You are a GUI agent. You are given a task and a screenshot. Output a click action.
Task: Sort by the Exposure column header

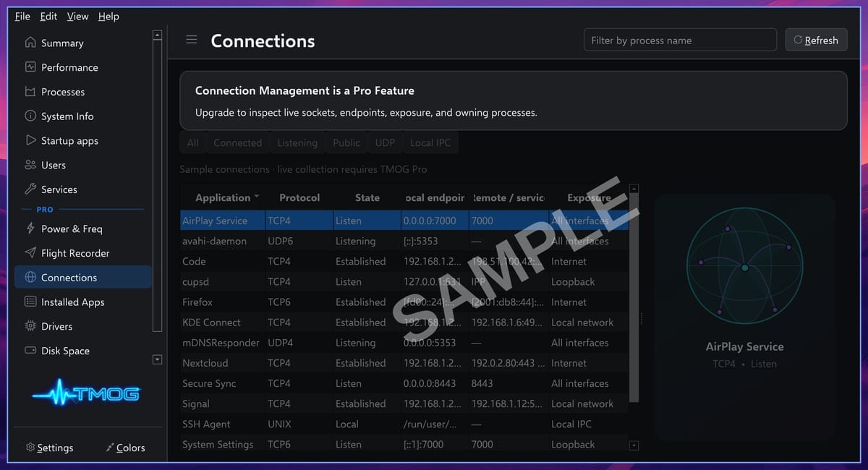589,197
